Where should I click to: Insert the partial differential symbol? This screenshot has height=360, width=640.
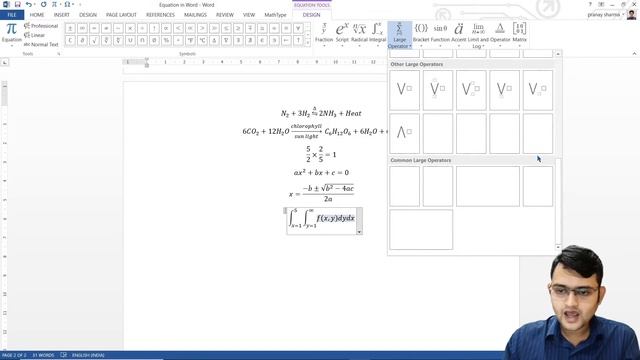coord(82,40)
